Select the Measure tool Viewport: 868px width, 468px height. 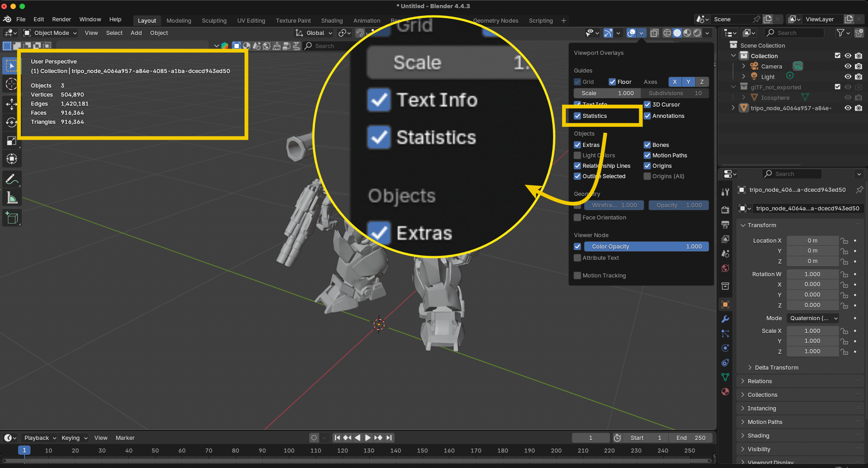[x=12, y=198]
